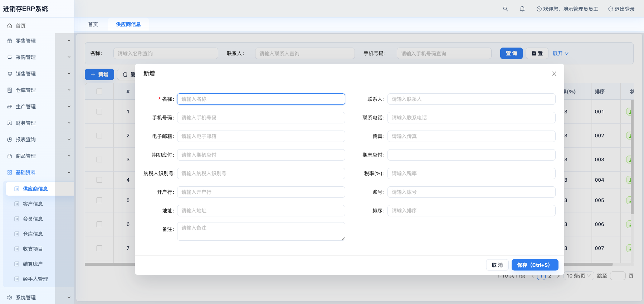Click the 结算账户 list icon
644x304 pixels.
coord(17,264)
